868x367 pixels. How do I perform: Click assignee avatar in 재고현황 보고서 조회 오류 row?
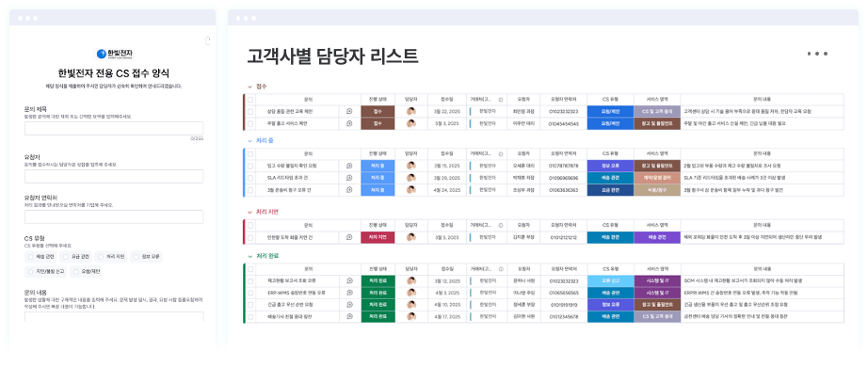point(410,280)
